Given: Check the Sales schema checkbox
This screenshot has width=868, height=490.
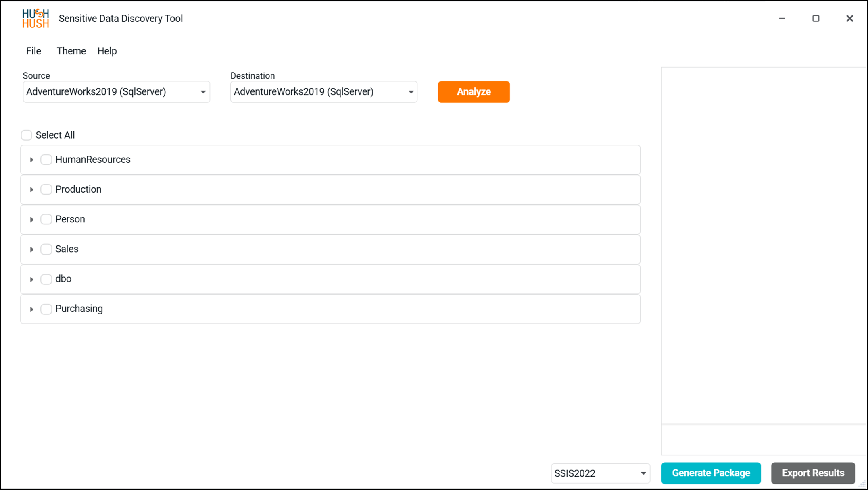Looking at the screenshot, I should click(x=46, y=249).
